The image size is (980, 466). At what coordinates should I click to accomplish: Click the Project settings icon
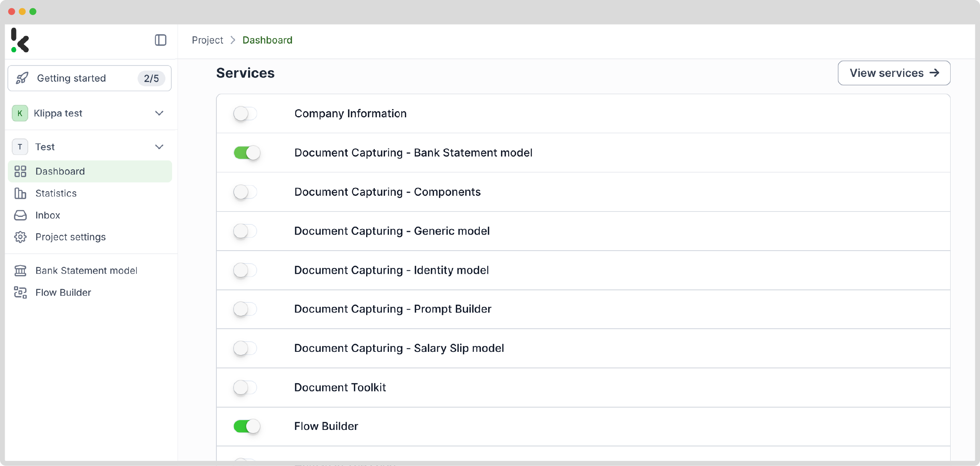21,237
